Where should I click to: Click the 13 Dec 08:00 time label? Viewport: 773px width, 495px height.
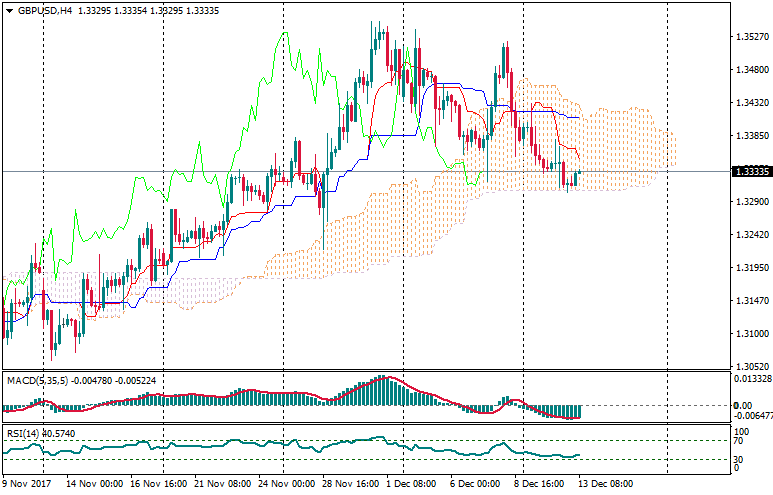click(607, 482)
